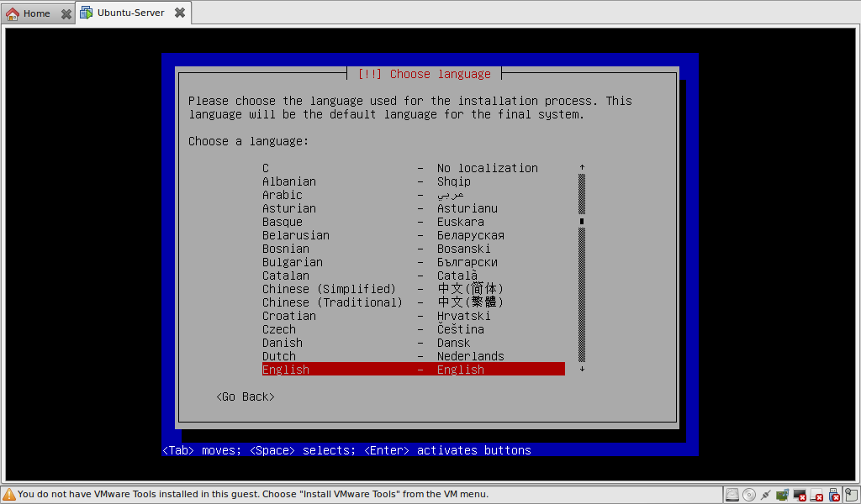This screenshot has height=504, width=861.
Task: Close the Ubuntu-Server tab
Action: point(180,13)
